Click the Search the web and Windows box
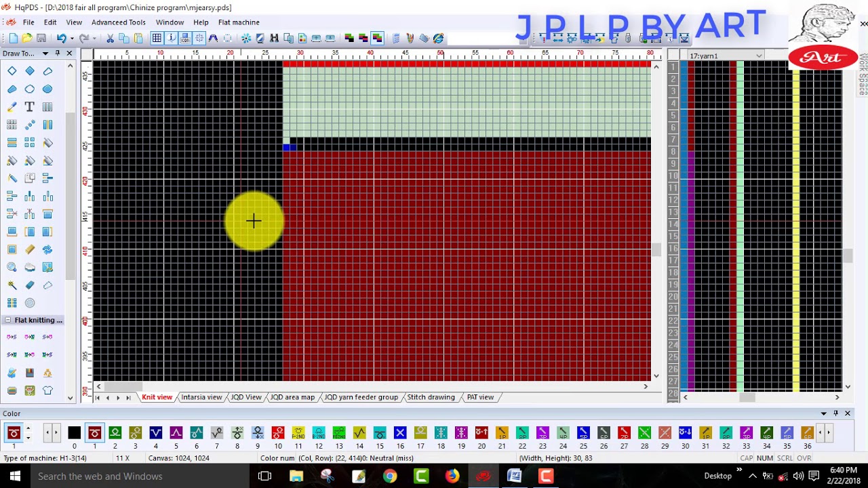This screenshot has width=868, height=488. 139,476
